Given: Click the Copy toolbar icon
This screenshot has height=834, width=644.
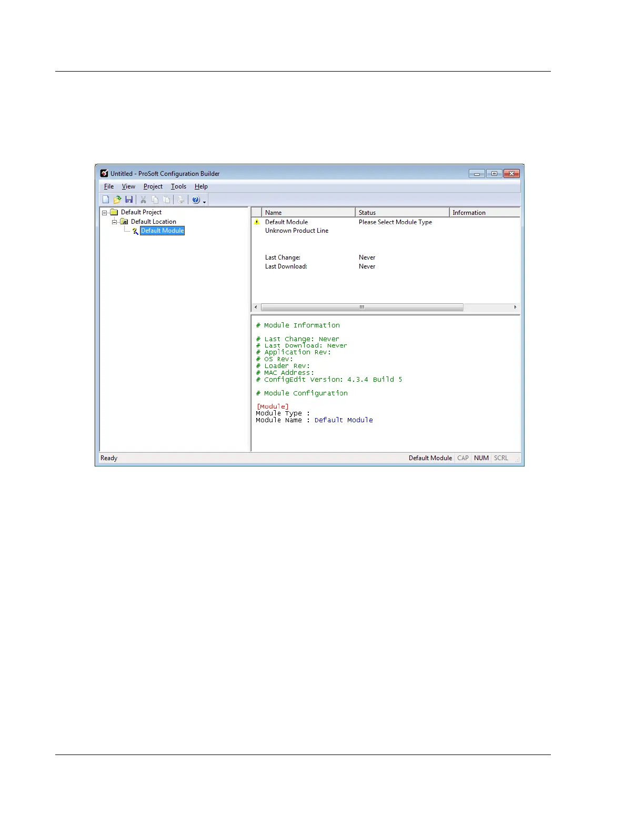Looking at the screenshot, I should pyautogui.click(x=155, y=200).
